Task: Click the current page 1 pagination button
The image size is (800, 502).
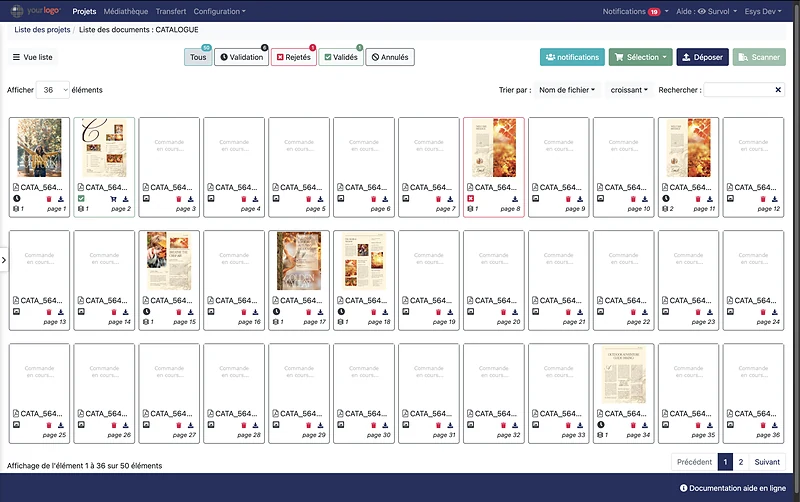Action: pyautogui.click(x=726, y=462)
